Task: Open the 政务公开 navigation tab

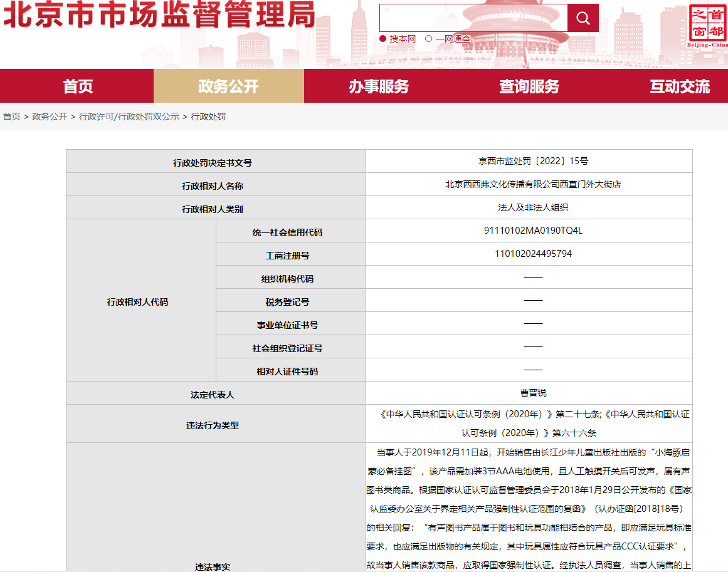Action: click(x=228, y=86)
